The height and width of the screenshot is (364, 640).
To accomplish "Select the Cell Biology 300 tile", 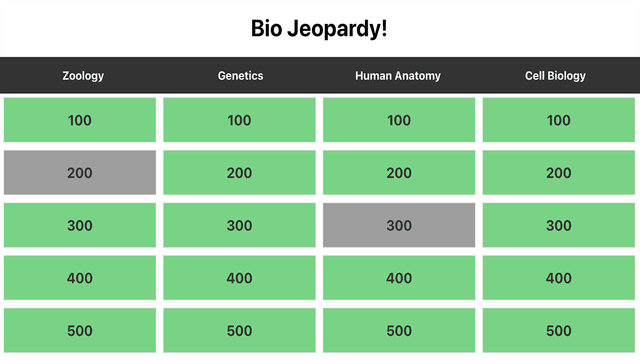I will tap(559, 225).
